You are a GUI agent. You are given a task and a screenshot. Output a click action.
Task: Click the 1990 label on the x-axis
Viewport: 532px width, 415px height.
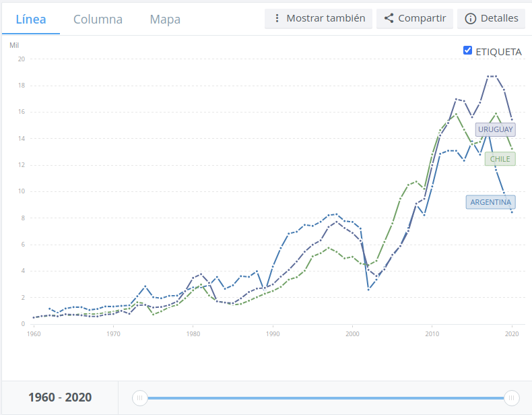pos(273,333)
